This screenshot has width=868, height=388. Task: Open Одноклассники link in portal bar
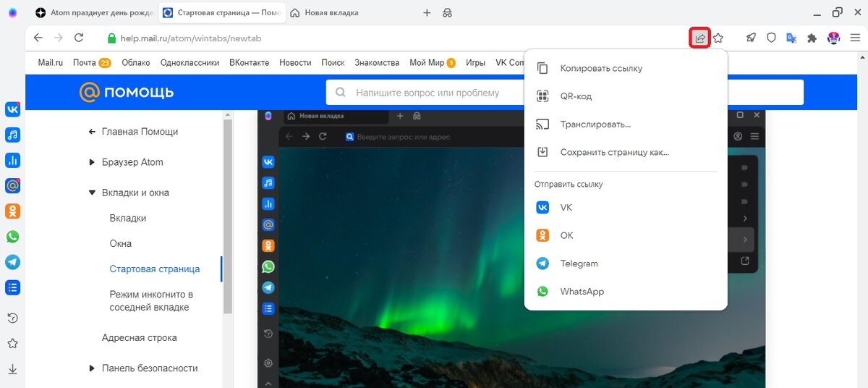point(190,63)
